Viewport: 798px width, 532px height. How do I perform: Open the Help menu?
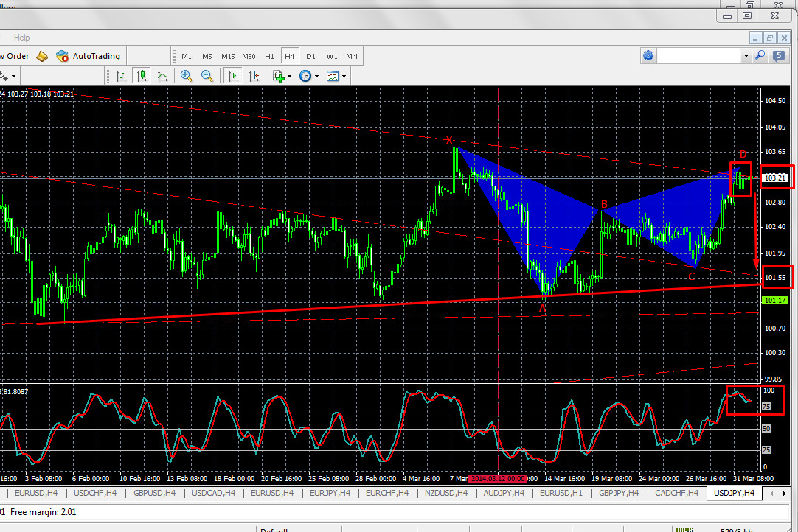click(21, 37)
